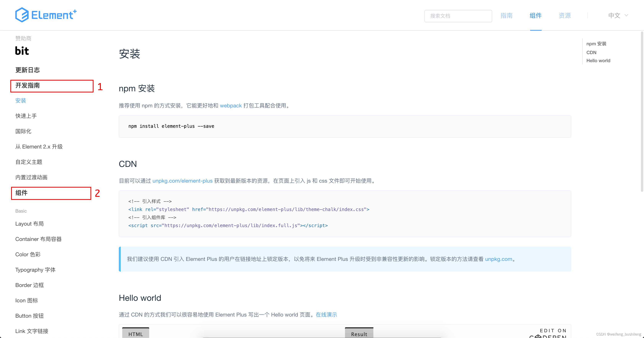Screen dimensions: 644x338
Task: Switch to Result tab in CodePen embed
Action: 359,334
